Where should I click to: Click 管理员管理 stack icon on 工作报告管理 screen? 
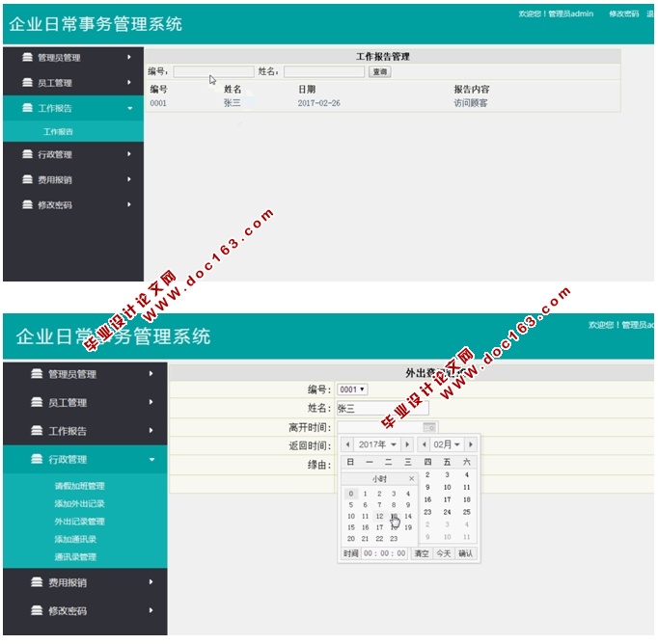[x=27, y=57]
